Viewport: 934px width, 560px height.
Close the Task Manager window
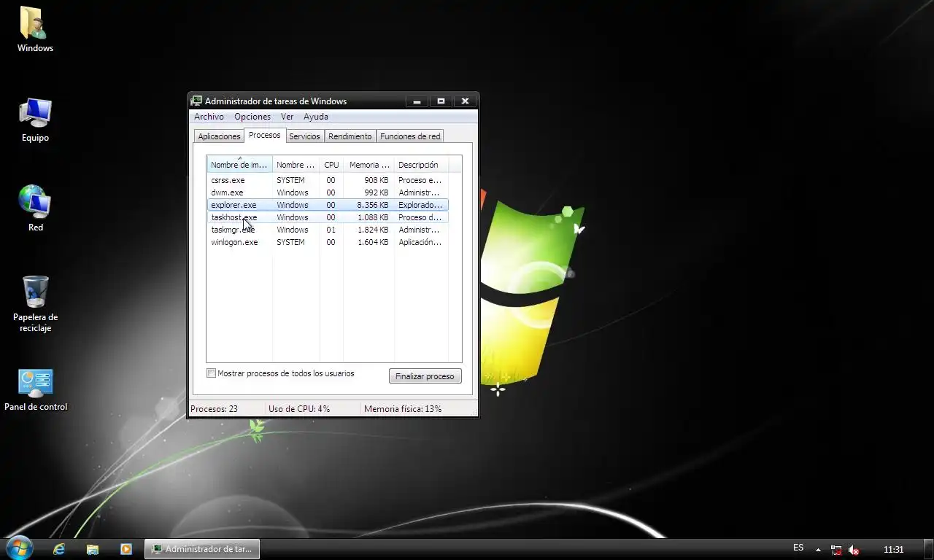tap(465, 101)
